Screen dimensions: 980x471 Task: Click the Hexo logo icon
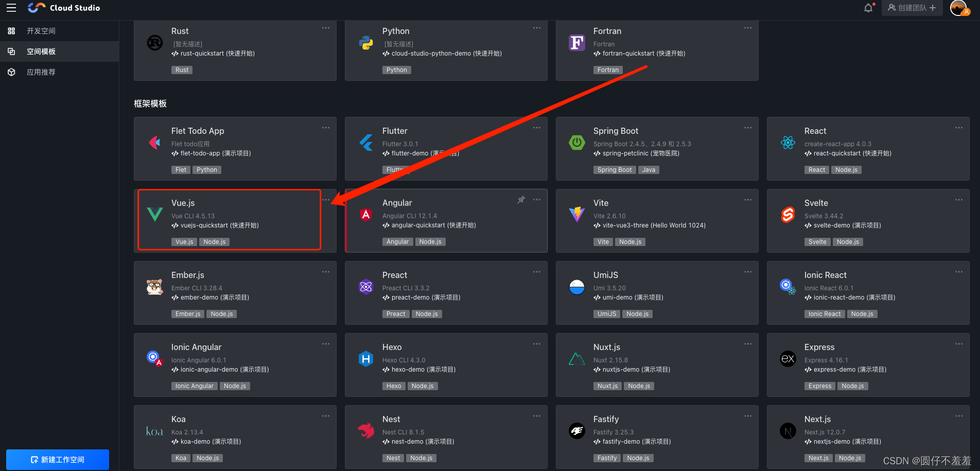[366, 359]
